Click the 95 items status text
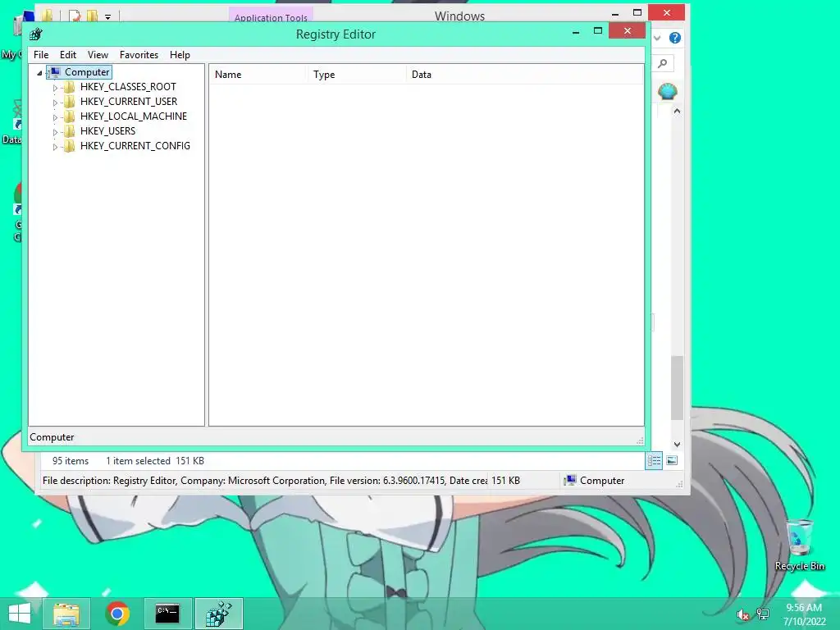The width and height of the screenshot is (840, 630). (71, 461)
